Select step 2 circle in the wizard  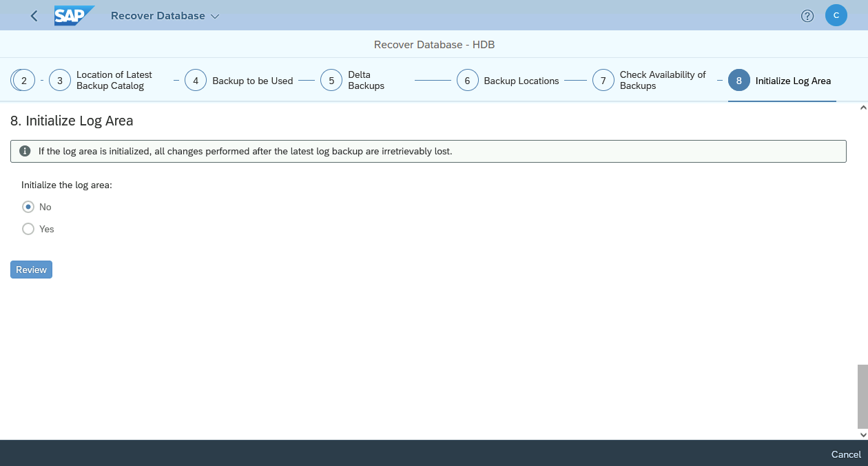pyautogui.click(x=23, y=80)
